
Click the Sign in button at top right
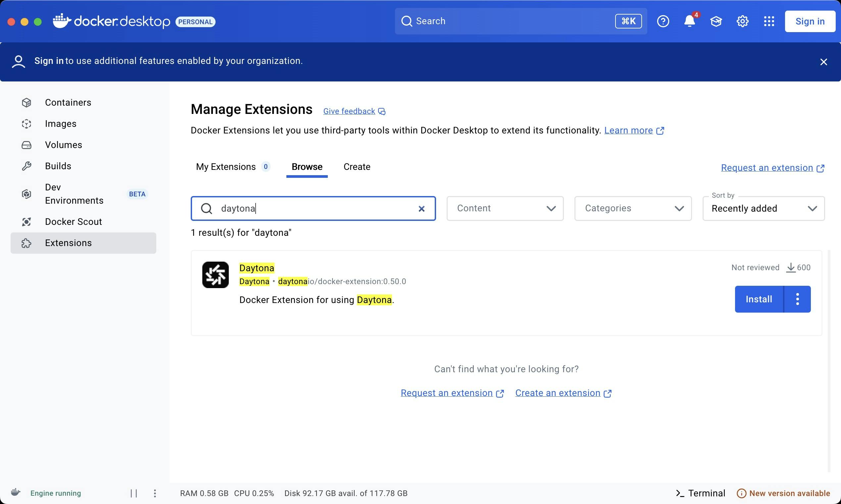click(x=810, y=22)
